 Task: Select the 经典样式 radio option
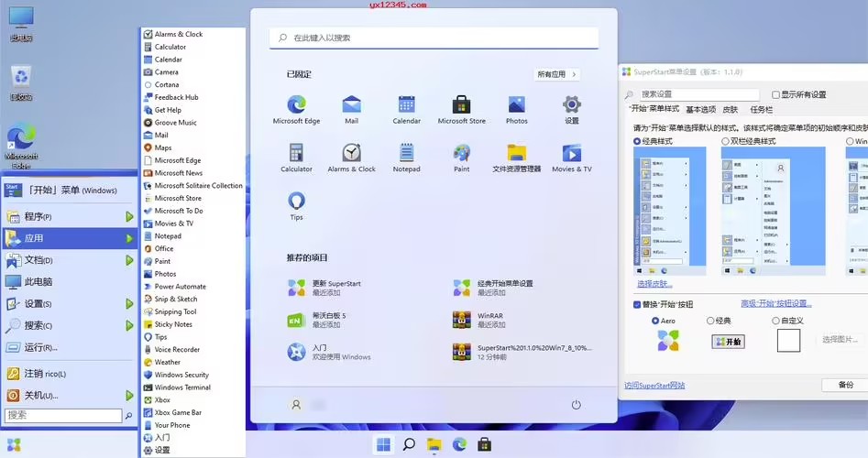point(637,142)
